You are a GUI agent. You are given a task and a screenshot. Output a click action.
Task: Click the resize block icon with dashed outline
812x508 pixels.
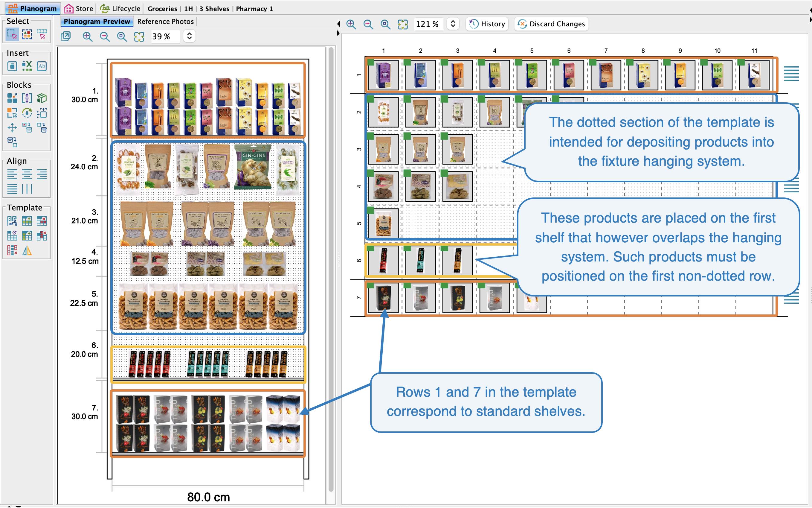click(x=42, y=113)
